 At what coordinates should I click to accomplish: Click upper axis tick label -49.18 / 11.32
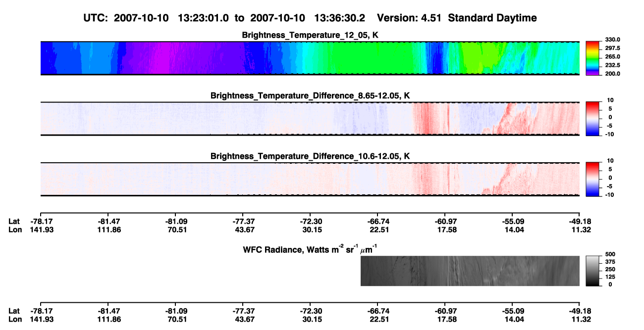[580, 225]
